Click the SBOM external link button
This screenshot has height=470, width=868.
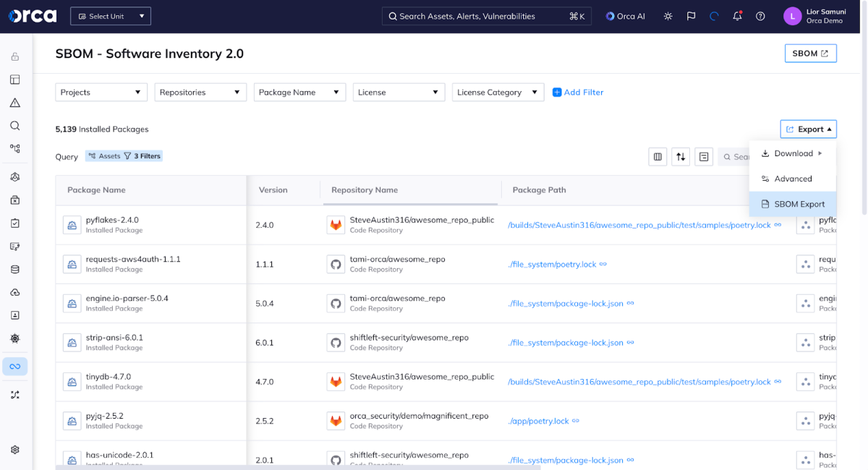(810, 54)
